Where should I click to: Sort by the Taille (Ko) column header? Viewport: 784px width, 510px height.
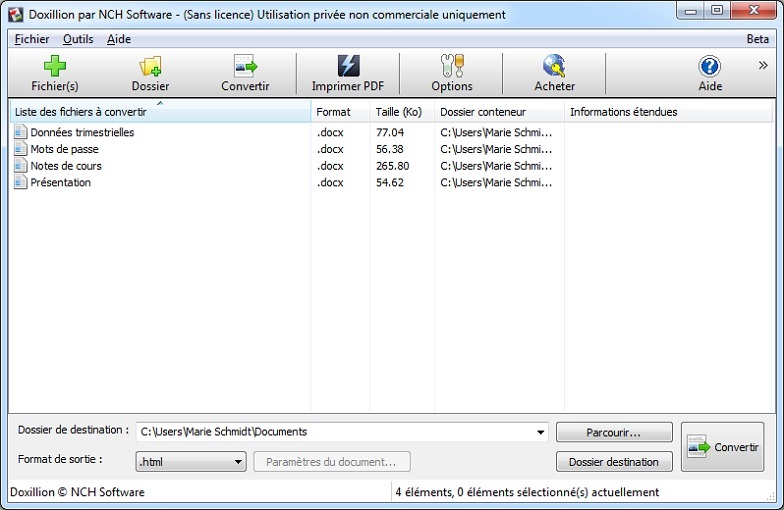402,112
